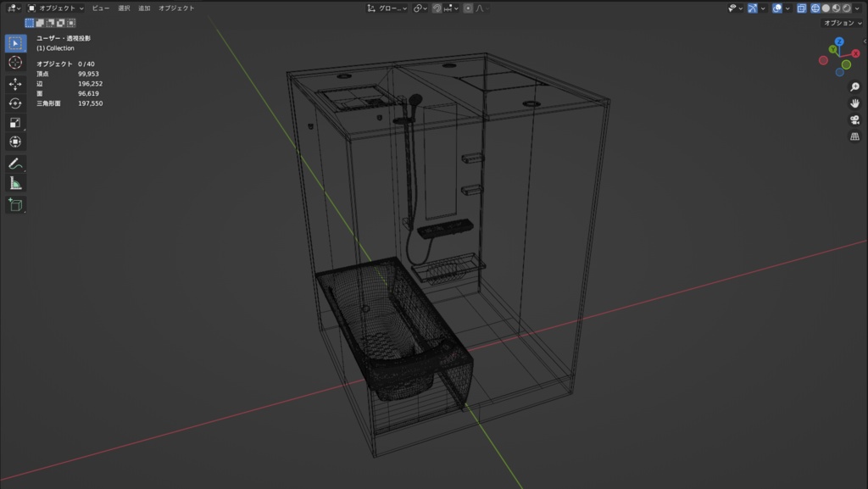This screenshot has width=868, height=489.
Task: Choose the intersect-selection mode icon
Action: pos(71,23)
